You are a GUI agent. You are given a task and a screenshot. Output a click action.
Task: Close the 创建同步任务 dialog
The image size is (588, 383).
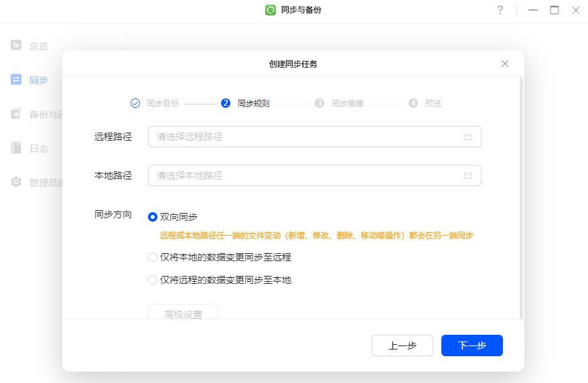click(x=505, y=64)
